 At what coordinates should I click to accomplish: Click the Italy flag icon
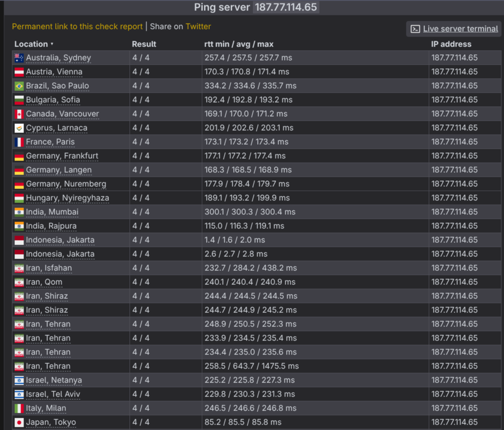pos(19,408)
